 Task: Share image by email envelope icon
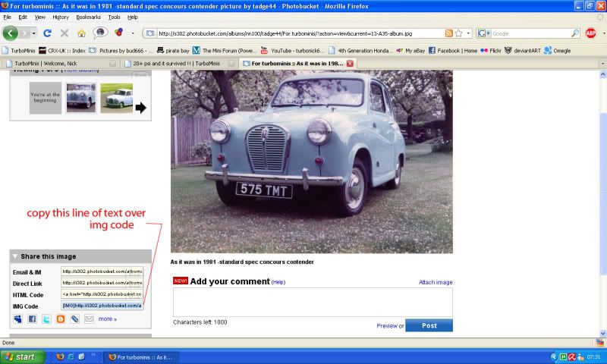click(89, 318)
